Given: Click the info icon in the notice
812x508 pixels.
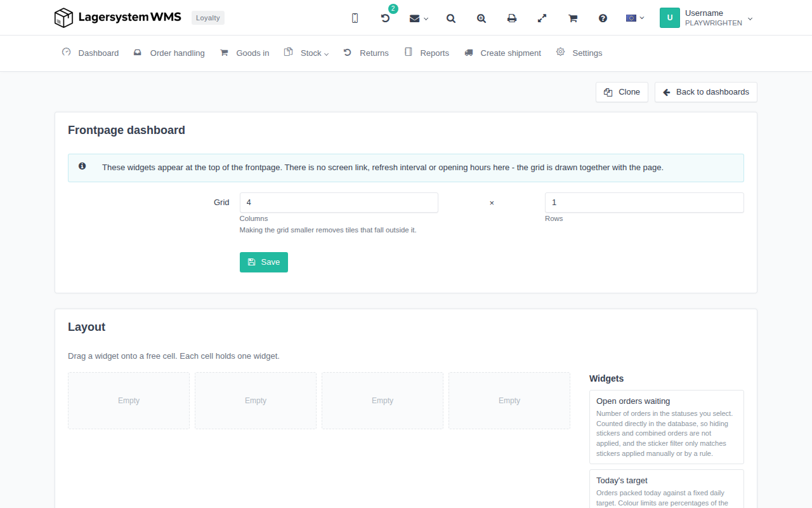Looking at the screenshot, I should [x=82, y=166].
